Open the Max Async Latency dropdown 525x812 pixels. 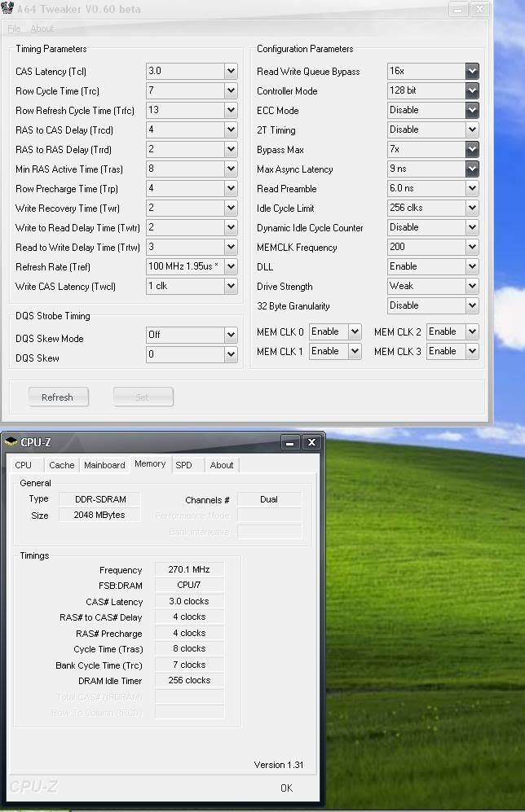pyautogui.click(x=472, y=169)
